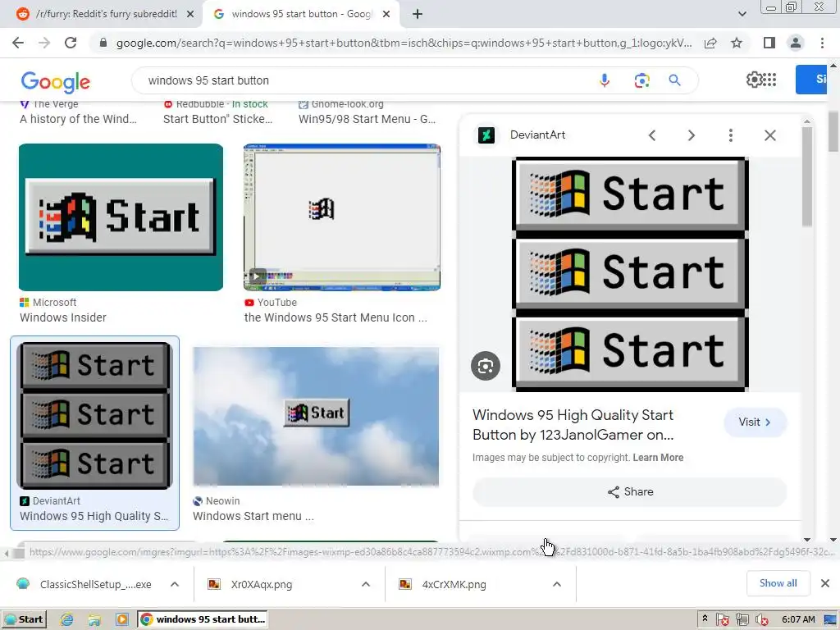The image size is (840, 630).
Task: Click the browser address bar URL
Action: (x=404, y=43)
